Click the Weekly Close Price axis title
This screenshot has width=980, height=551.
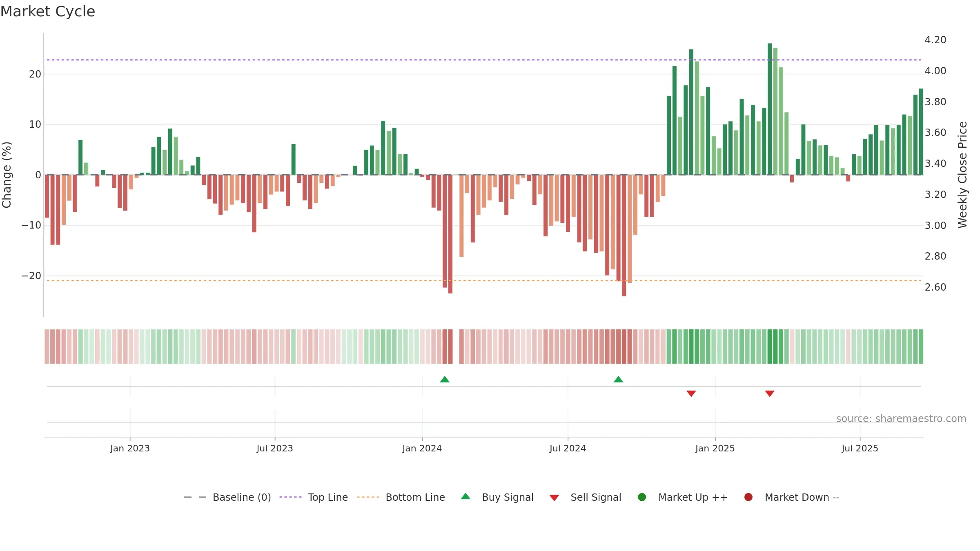(x=962, y=175)
